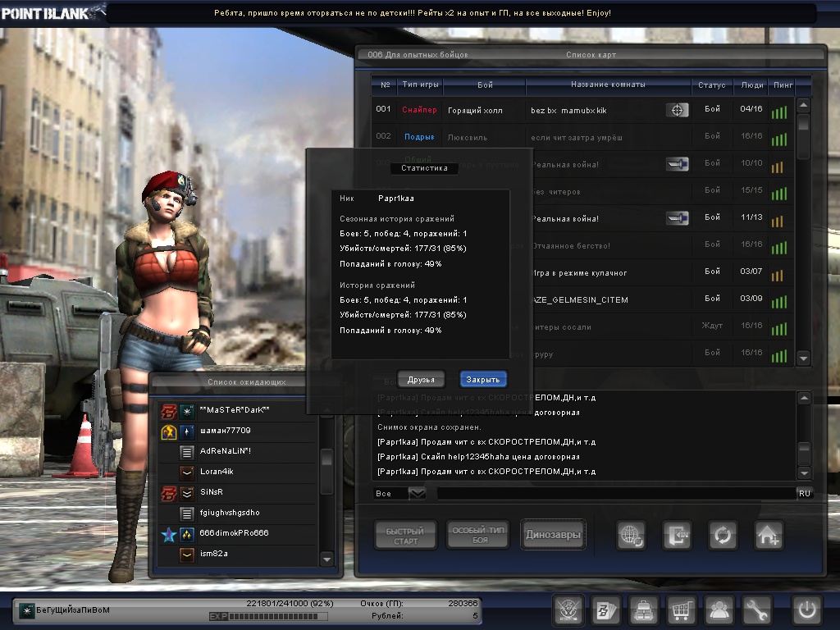Sort rooms by Статус column
Image resolution: width=840 pixels, height=630 pixels.
(711, 84)
